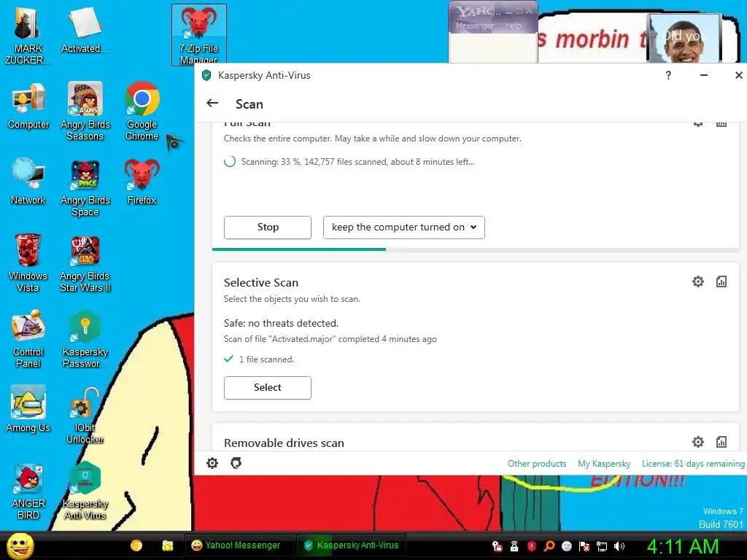View Selective Scan report icon
Image resolution: width=747 pixels, height=560 pixels.
(x=721, y=281)
